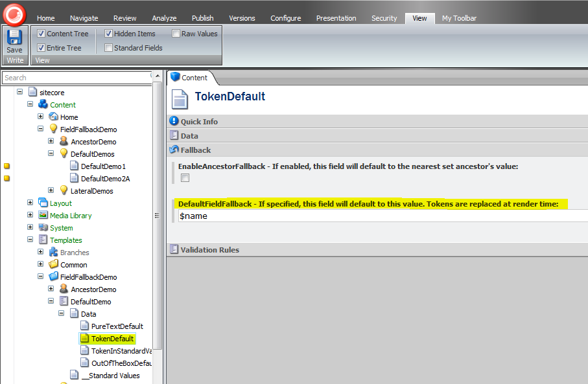Click the Layout node icon

pos(43,203)
